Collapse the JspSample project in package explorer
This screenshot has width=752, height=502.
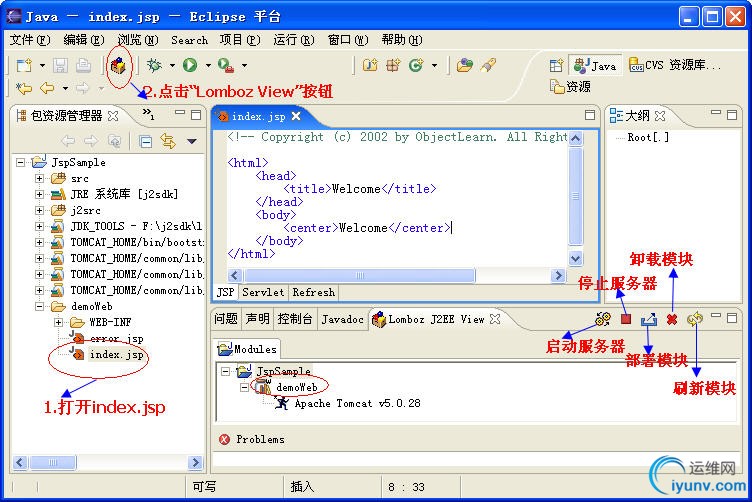(20, 163)
